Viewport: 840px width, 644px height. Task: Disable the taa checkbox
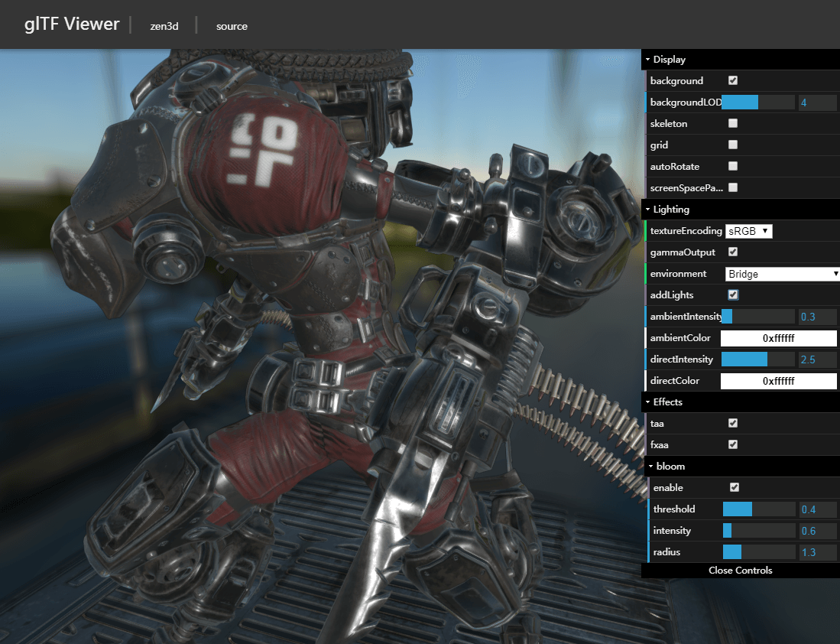pos(733,423)
